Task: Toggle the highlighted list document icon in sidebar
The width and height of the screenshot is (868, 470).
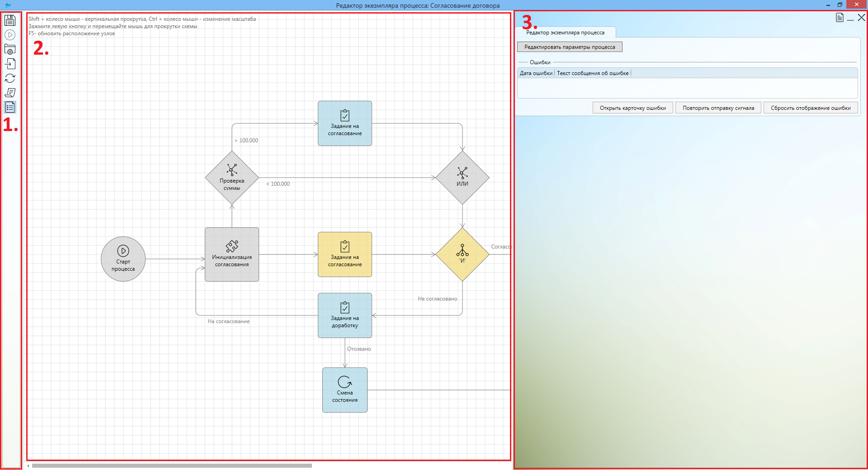Action: point(10,107)
